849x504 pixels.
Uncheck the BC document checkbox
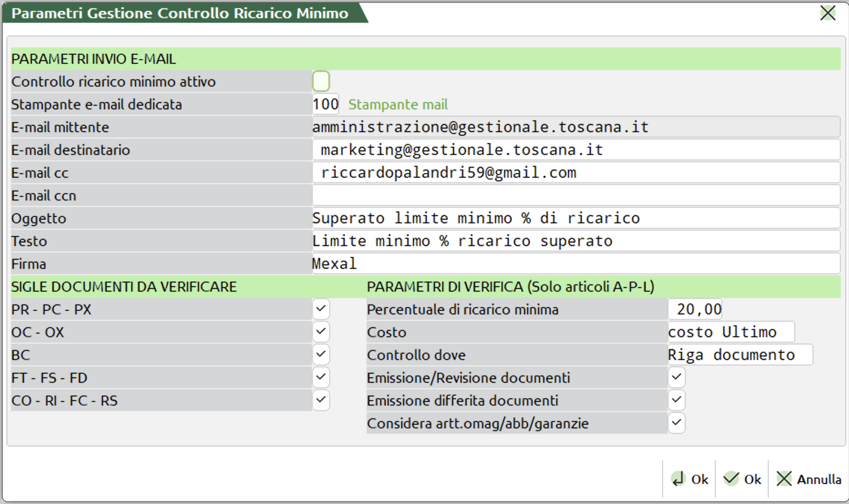point(321,355)
